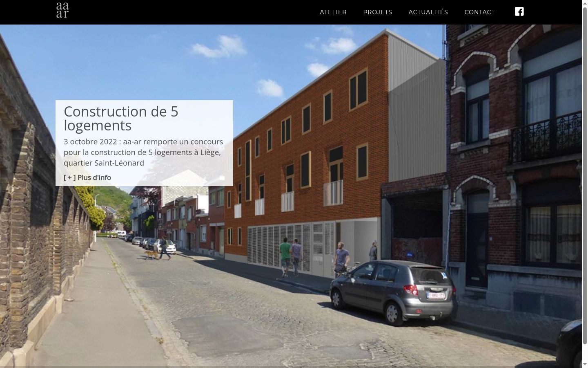Navigate to the Contact page
Image resolution: width=588 pixels, height=368 pixels.
tap(480, 12)
